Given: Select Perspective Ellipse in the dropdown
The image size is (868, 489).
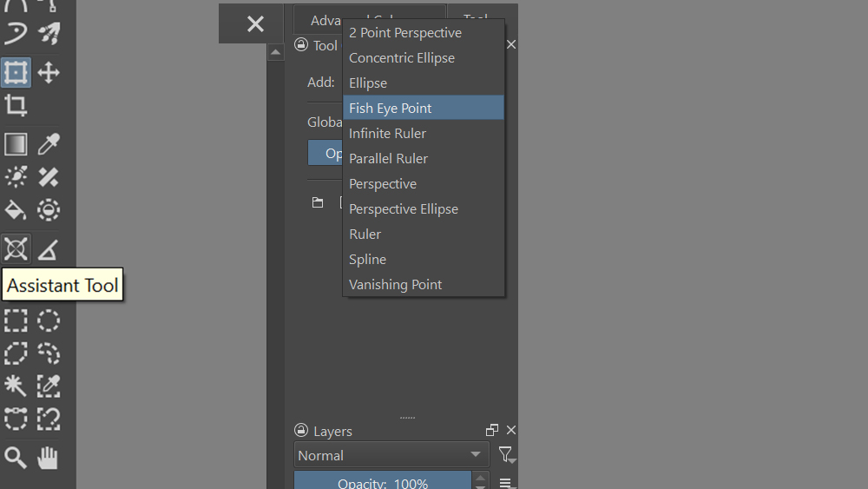Looking at the screenshot, I should coord(424,208).
